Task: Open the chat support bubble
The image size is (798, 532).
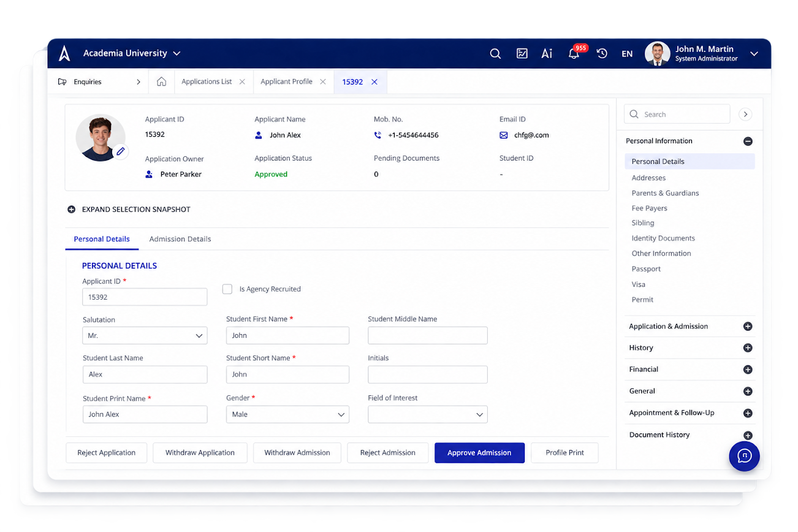Action: pyautogui.click(x=744, y=455)
